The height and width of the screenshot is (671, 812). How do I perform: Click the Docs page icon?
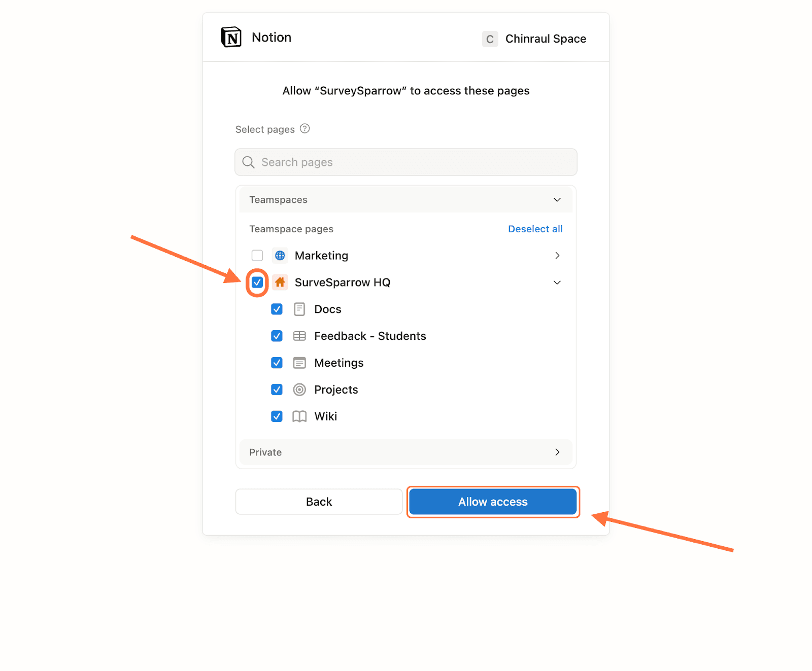(x=299, y=309)
